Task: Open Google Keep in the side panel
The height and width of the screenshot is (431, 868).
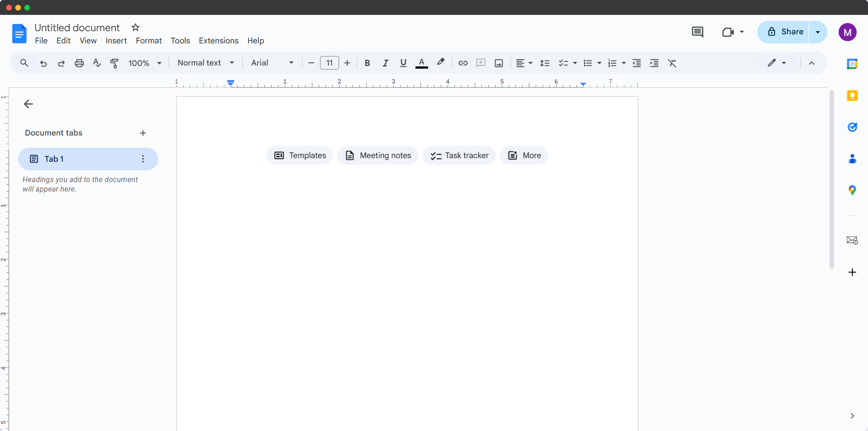Action: click(x=853, y=96)
